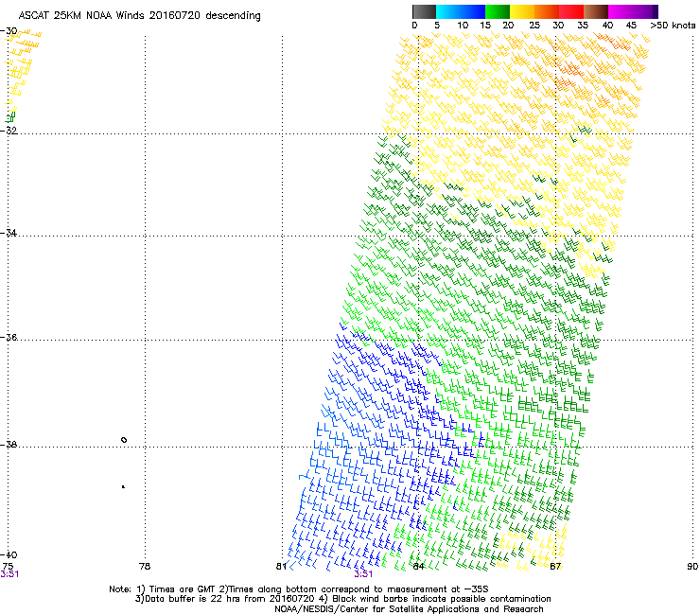Click the gray 0-5 knots color segment
The image size is (700, 615).
[424, 11]
